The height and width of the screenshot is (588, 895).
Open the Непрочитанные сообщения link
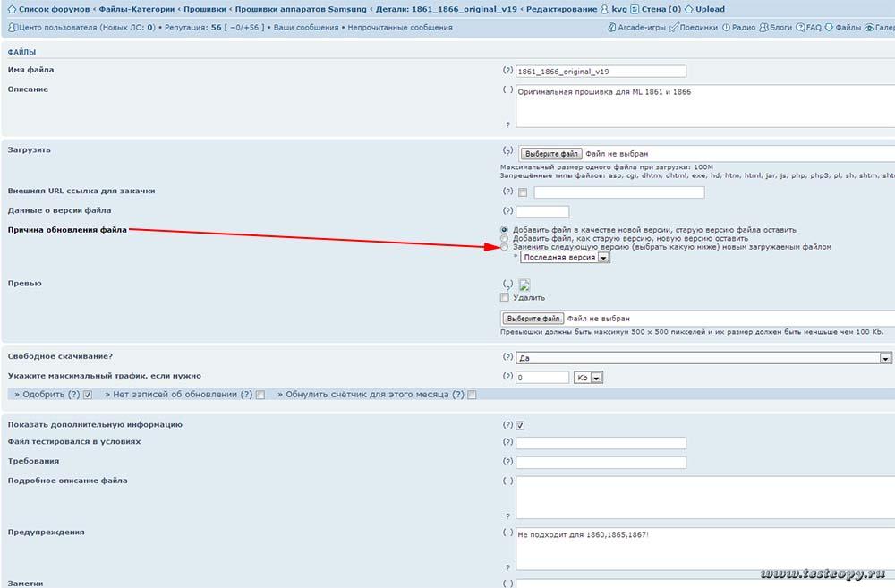coord(399,28)
